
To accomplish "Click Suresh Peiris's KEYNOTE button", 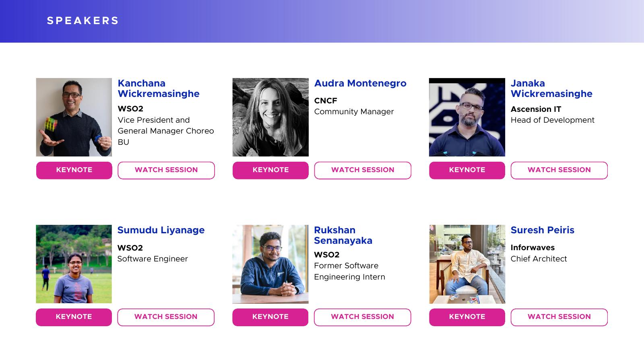I will click(467, 317).
